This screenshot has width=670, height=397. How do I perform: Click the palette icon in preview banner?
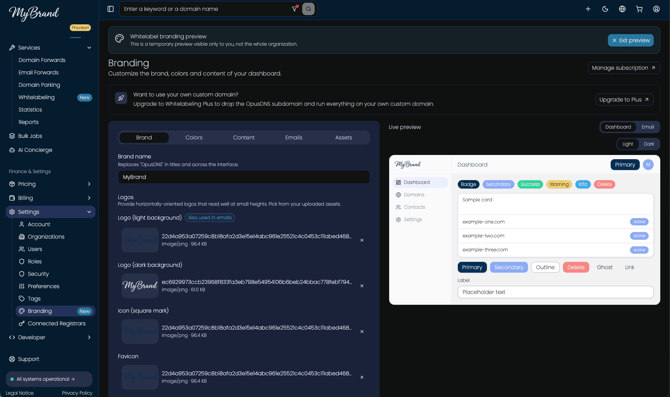click(120, 38)
